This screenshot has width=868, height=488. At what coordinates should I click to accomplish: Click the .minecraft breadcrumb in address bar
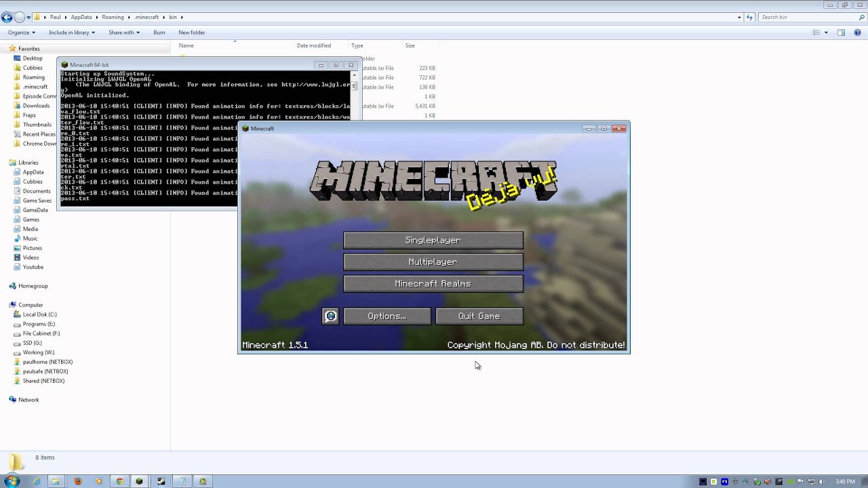(x=146, y=17)
